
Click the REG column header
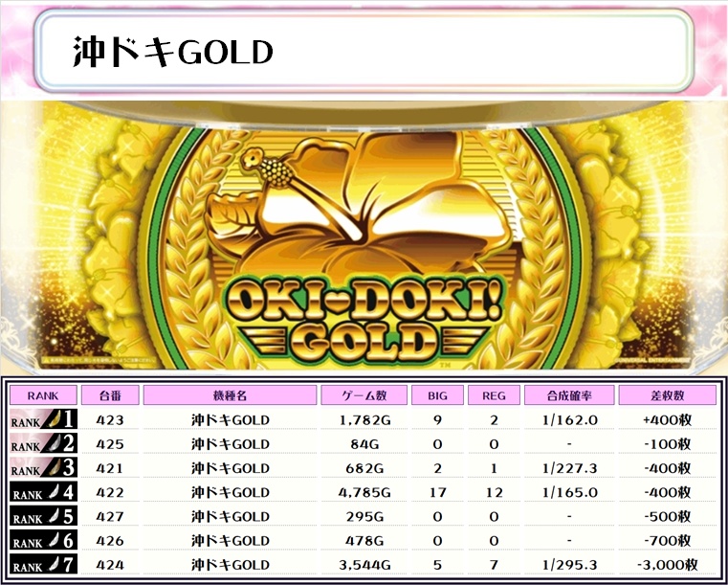point(494,395)
